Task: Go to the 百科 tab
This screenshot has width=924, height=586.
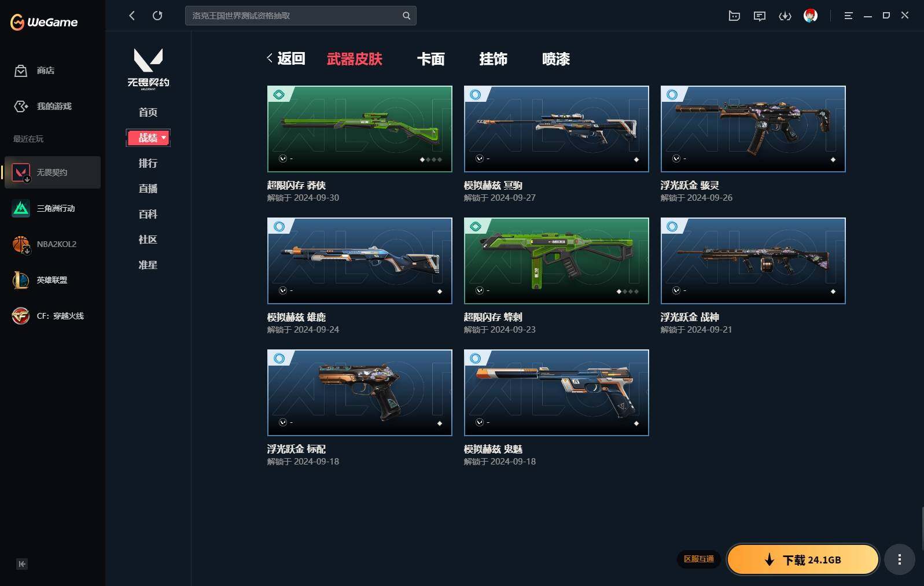Action: pos(148,214)
